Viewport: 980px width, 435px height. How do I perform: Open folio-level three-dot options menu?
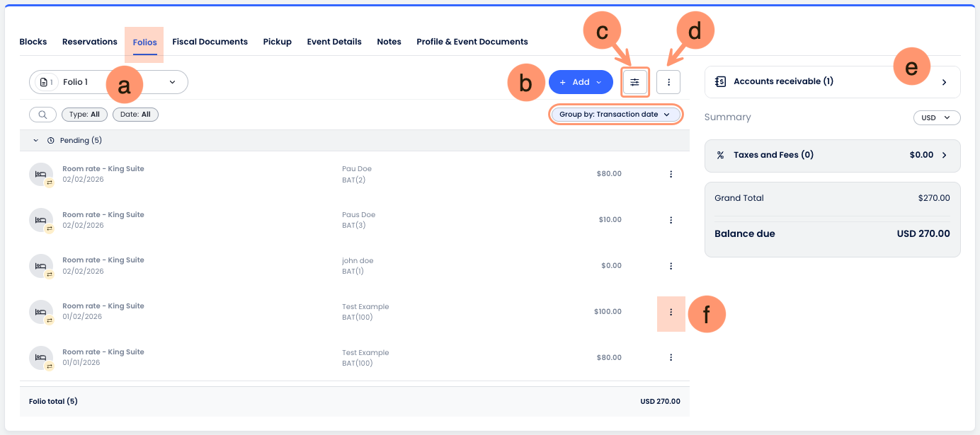tap(668, 82)
